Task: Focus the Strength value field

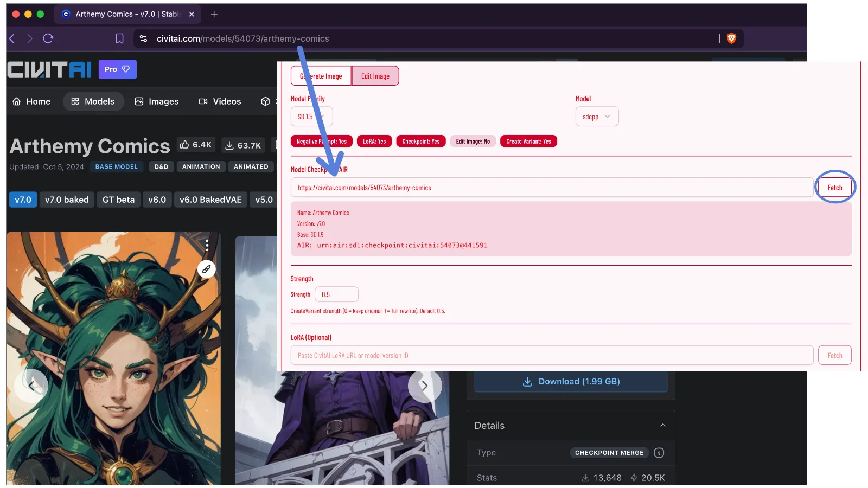Action: [336, 294]
